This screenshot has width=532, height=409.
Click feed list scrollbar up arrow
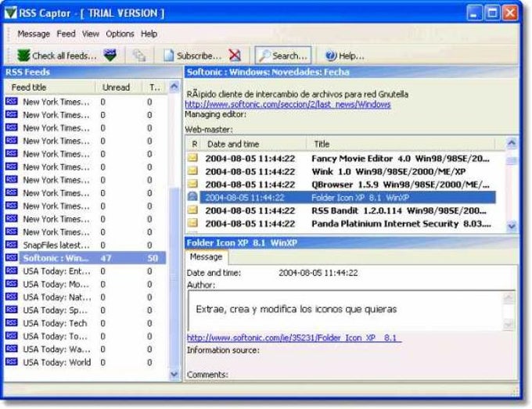(x=174, y=87)
